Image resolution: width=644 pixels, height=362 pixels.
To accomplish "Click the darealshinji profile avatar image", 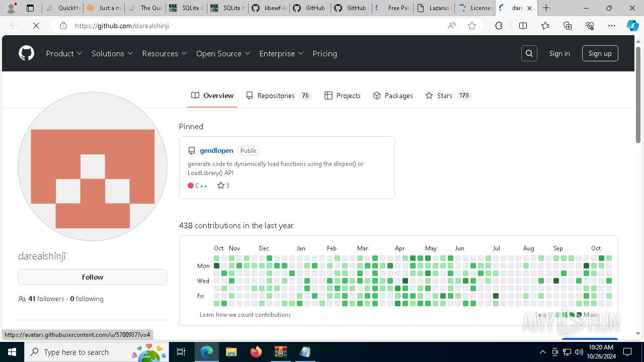I will tap(93, 166).
